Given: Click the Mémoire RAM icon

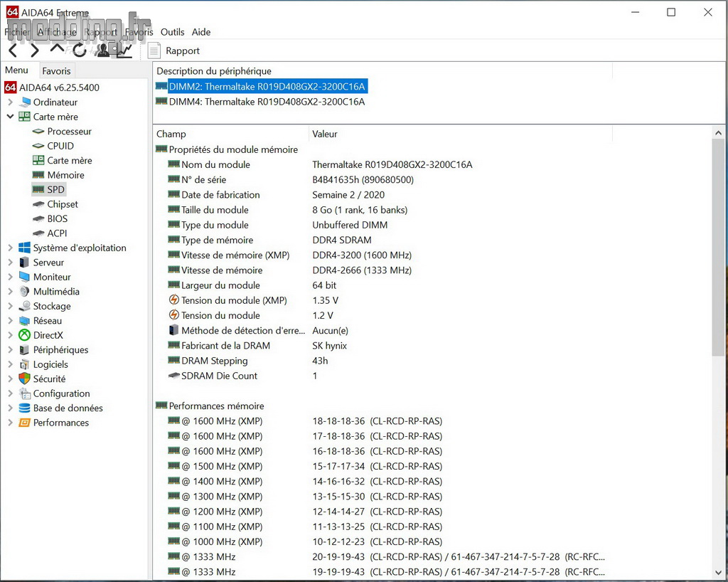Looking at the screenshot, I should point(38,175).
